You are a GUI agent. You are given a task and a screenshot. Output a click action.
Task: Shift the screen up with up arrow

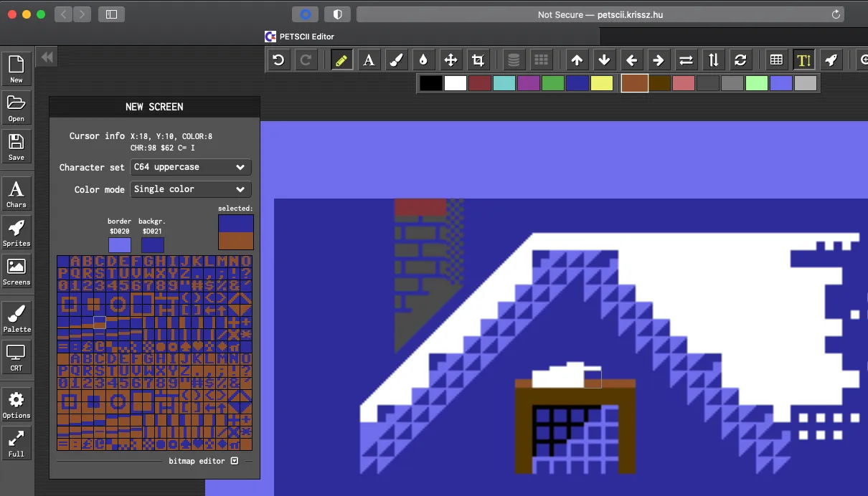[577, 60]
